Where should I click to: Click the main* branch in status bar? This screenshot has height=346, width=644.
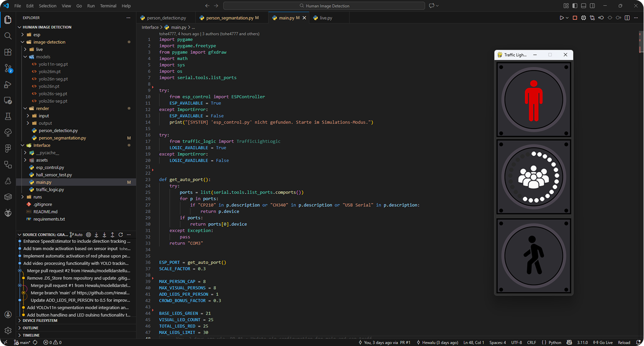22,343
